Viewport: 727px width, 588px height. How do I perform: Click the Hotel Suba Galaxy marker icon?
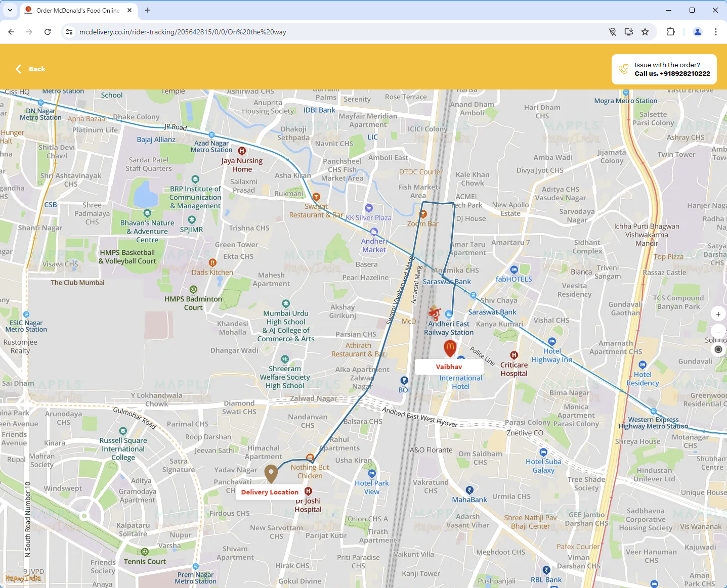(x=543, y=452)
